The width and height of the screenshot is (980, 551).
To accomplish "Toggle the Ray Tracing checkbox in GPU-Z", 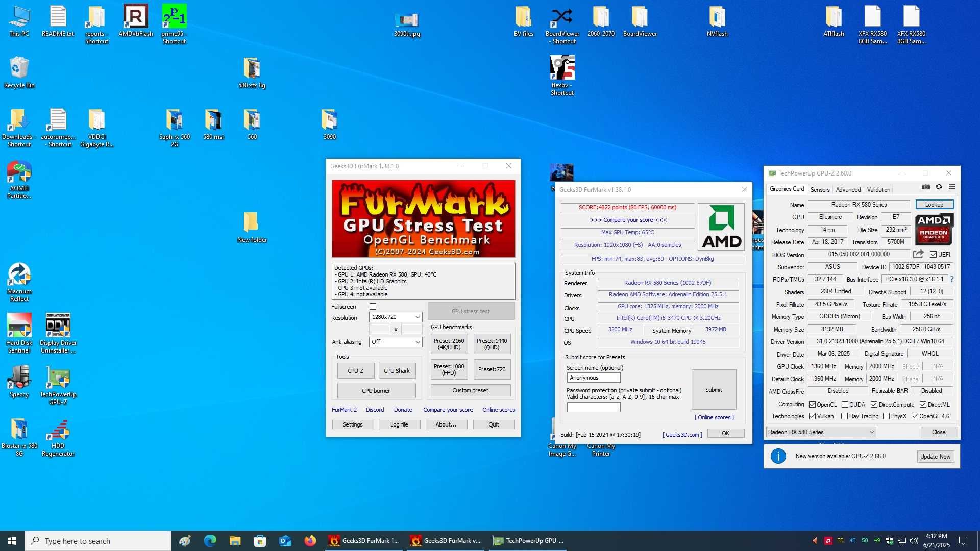I will 844,416.
